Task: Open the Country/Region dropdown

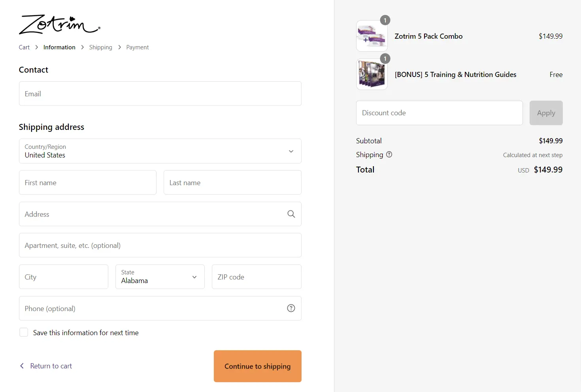Action: click(x=160, y=151)
